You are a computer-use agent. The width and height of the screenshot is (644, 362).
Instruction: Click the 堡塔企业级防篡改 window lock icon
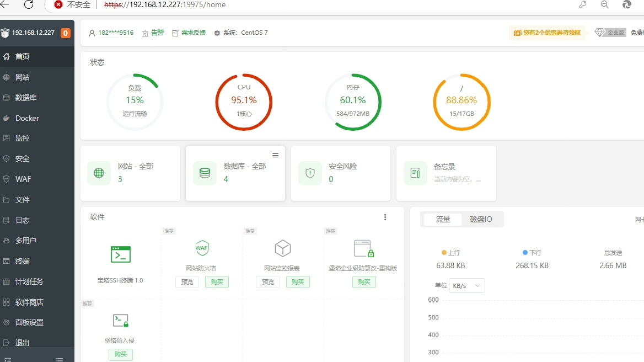point(364,248)
